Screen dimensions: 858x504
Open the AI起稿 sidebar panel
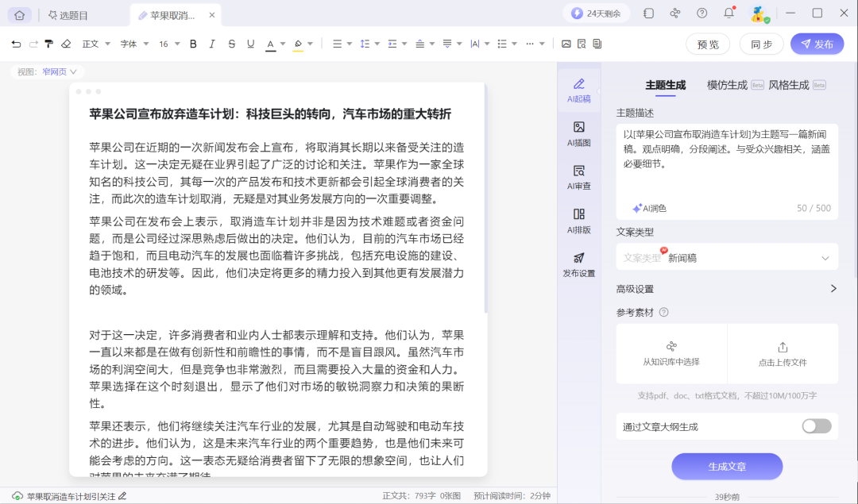pyautogui.click(x=579, y=90)
